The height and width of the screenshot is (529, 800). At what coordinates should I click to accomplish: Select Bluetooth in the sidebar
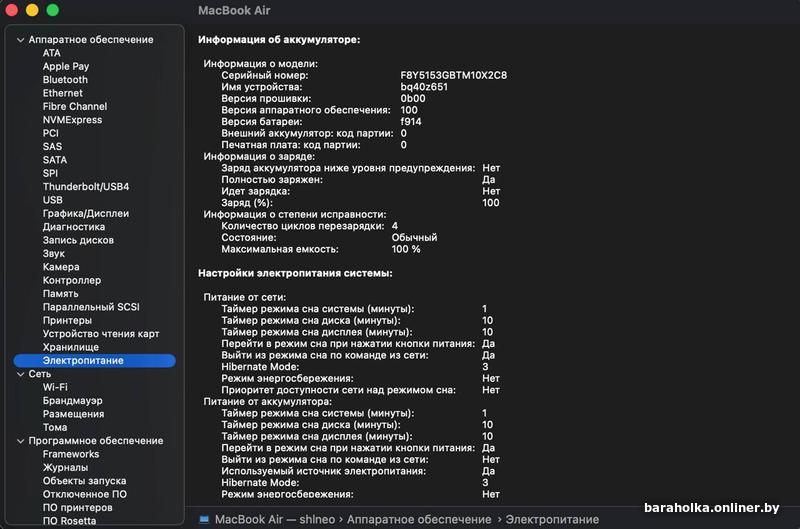(65, 80)
